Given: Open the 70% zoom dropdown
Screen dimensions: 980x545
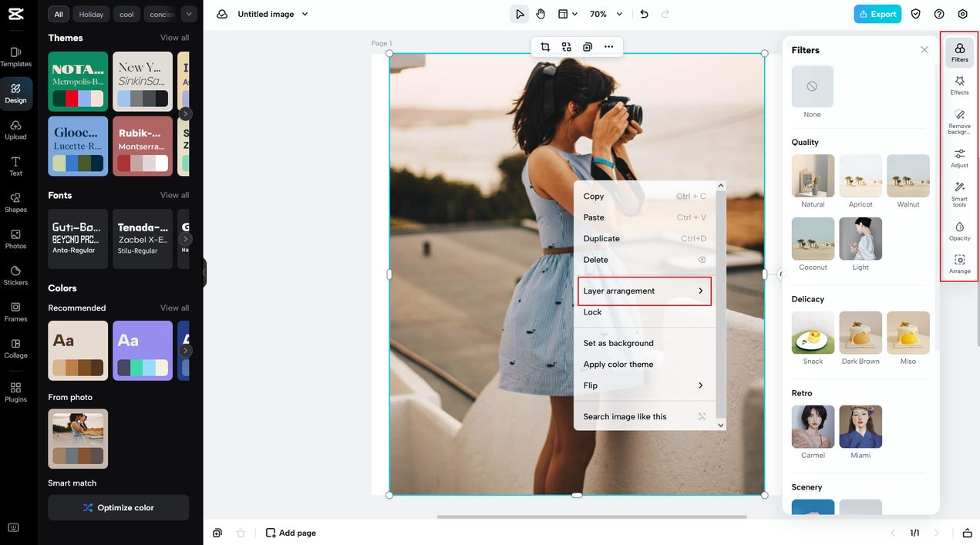Looking at the screenshot, I should coord(607,14).
